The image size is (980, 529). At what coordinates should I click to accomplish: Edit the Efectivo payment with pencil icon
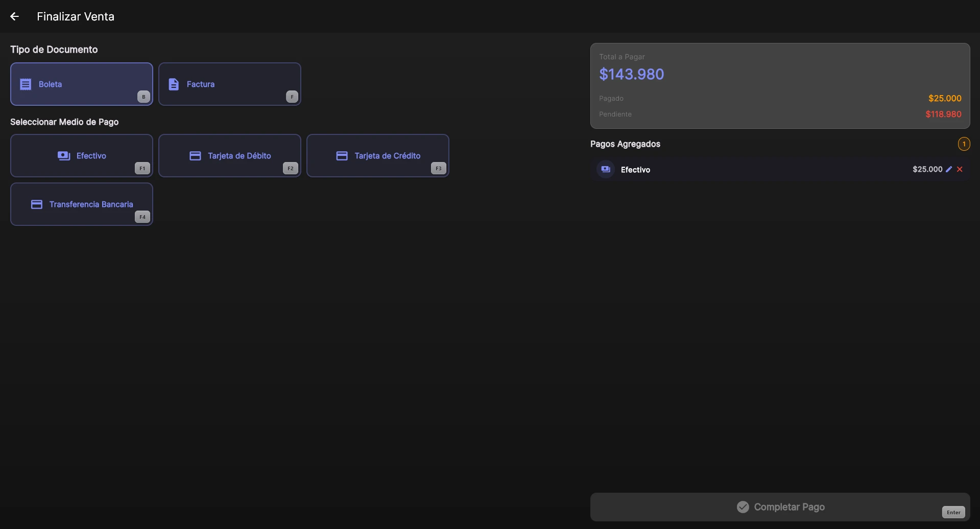pos(949,169)
